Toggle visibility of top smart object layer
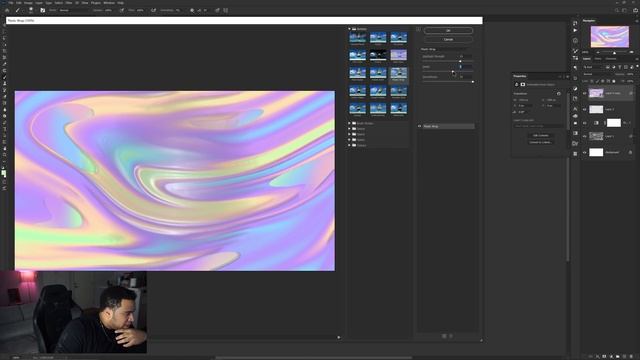640x360 pixels. click(584, 93)
